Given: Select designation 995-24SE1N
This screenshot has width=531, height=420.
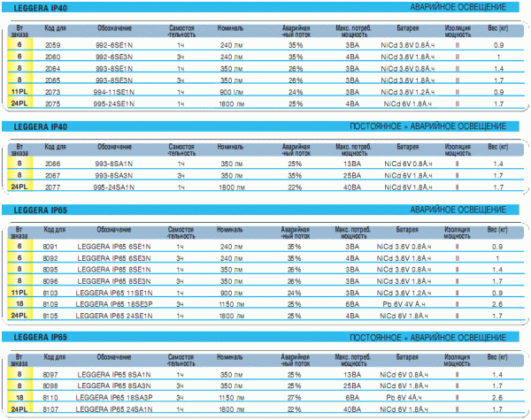Looking at the screenshot, I should [114, 104].
